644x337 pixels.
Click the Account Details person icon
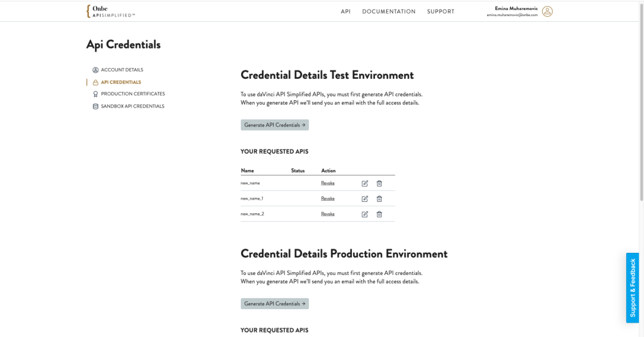96,70
